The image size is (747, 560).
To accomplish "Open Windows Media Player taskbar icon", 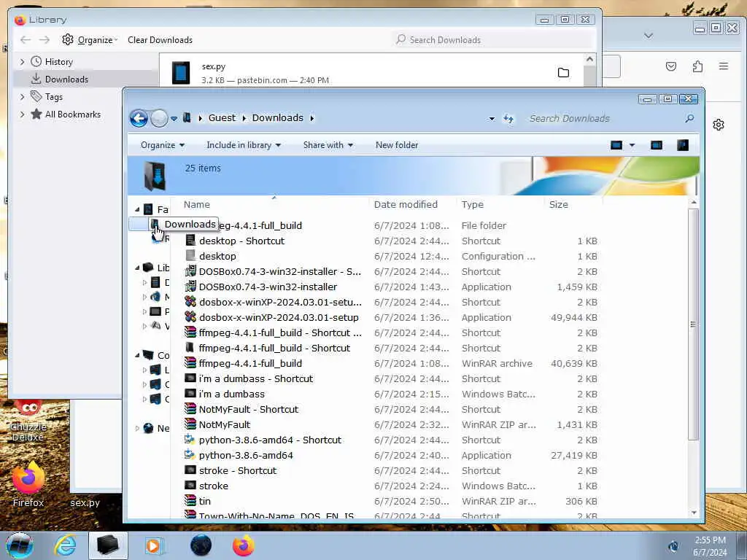I will pyautogui.click(x=153, y=545).
